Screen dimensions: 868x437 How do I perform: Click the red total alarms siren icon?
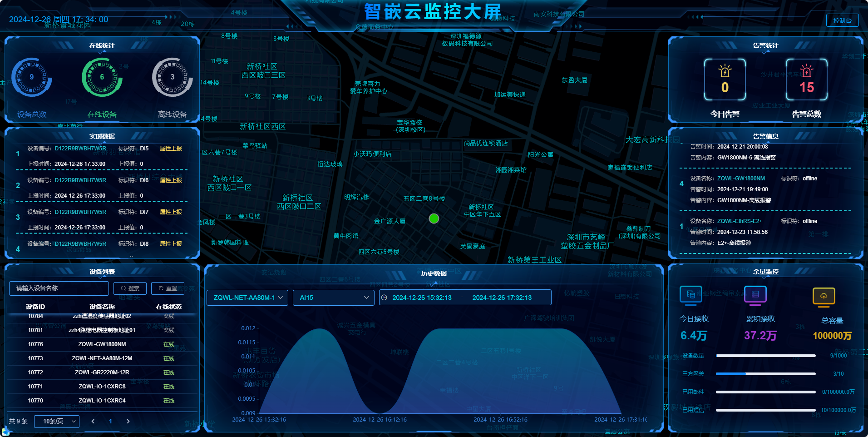806,71
